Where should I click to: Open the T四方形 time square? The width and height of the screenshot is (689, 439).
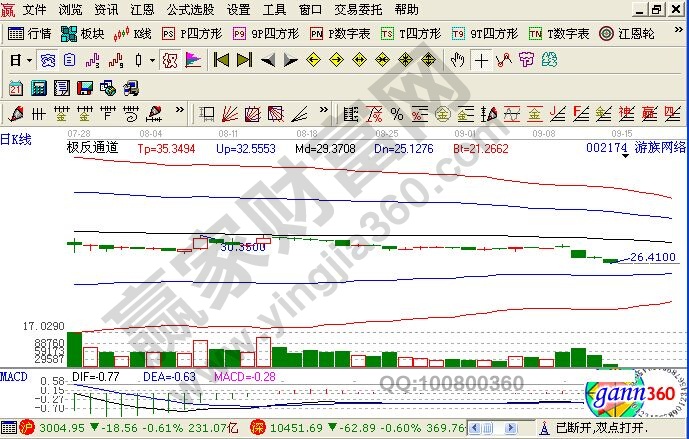coord(410,34)
